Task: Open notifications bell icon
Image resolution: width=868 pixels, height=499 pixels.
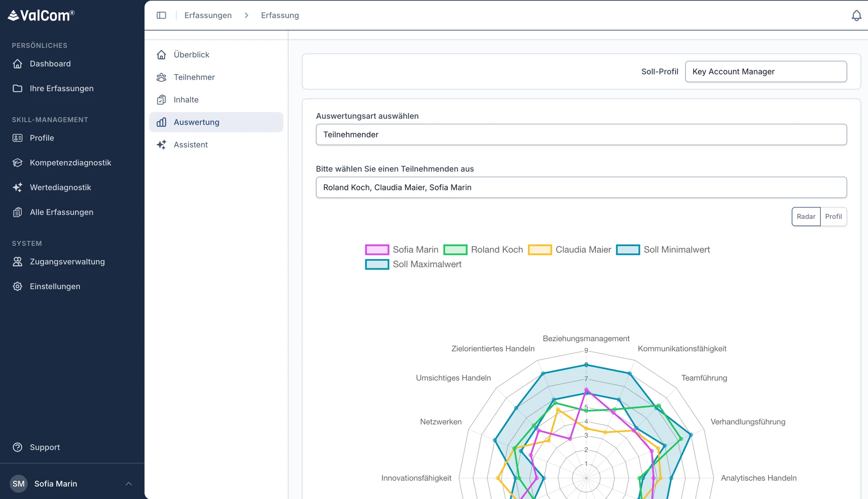Action: pos(856,16)
